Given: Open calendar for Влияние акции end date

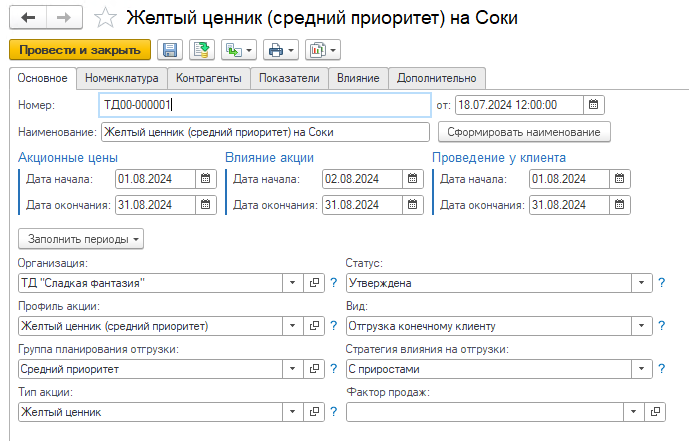Looking at the screenshot, I should coord(412,205).
